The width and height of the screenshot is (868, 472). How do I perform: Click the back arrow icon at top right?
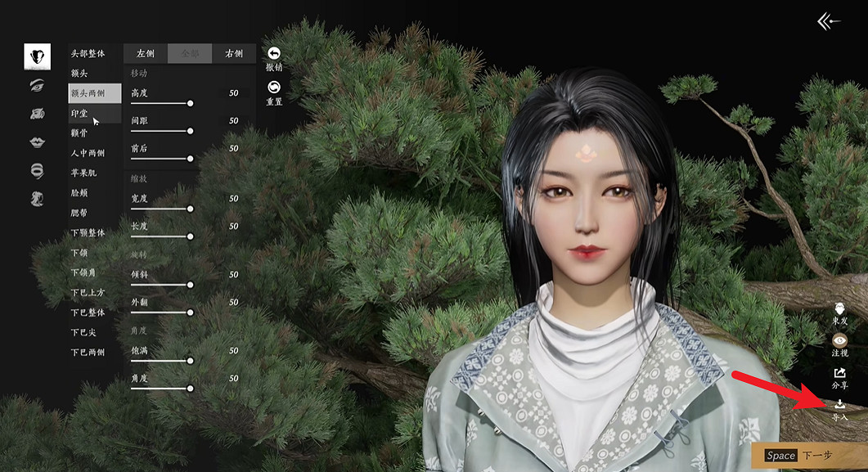click(829, 21)
